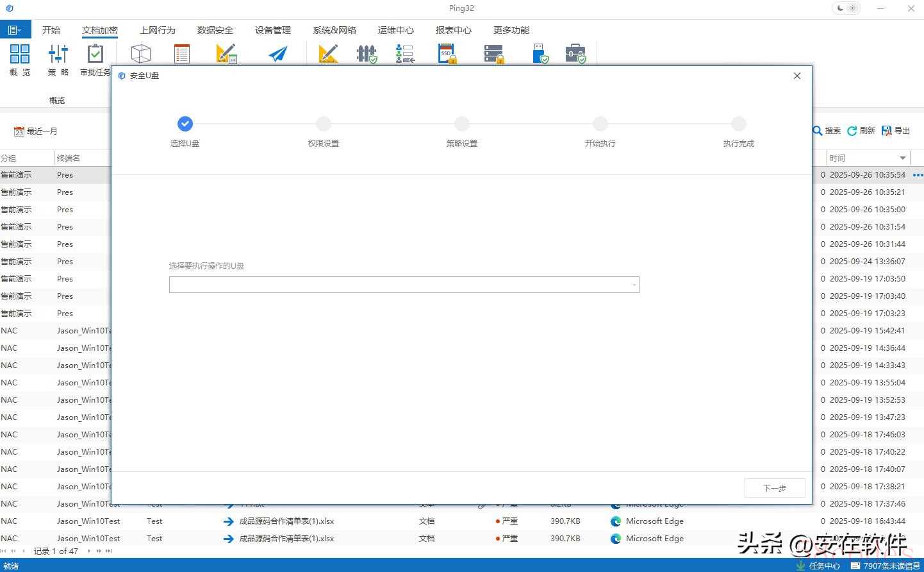The width and height of the screenshot is (924, 572).
Task: Click the 概览 overview grid icon
Action: (20, 54)
